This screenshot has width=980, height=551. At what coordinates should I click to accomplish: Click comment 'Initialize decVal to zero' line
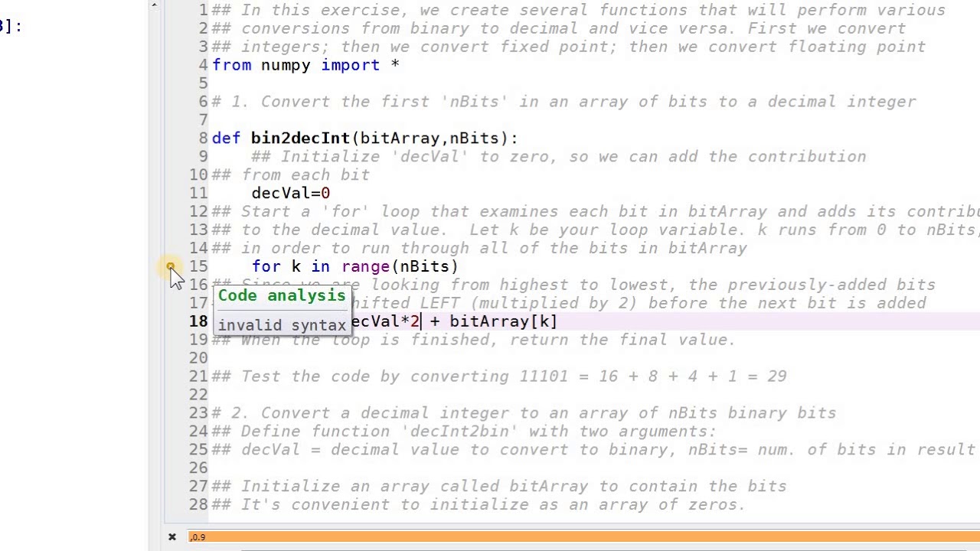coord(559,157)
